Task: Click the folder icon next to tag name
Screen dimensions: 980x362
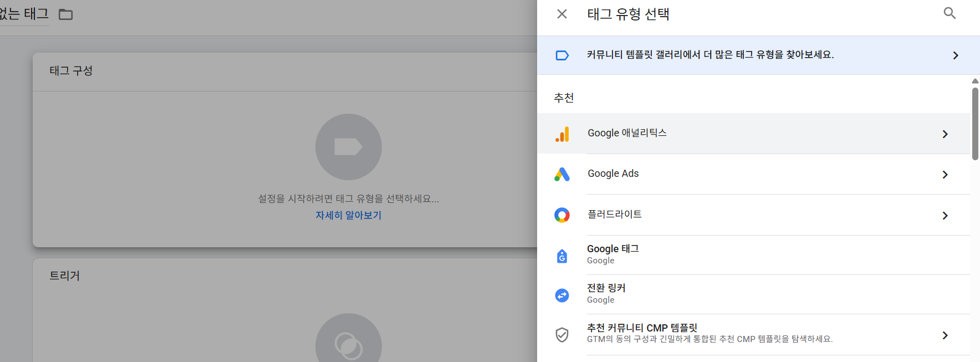Action: pos(66,14)
